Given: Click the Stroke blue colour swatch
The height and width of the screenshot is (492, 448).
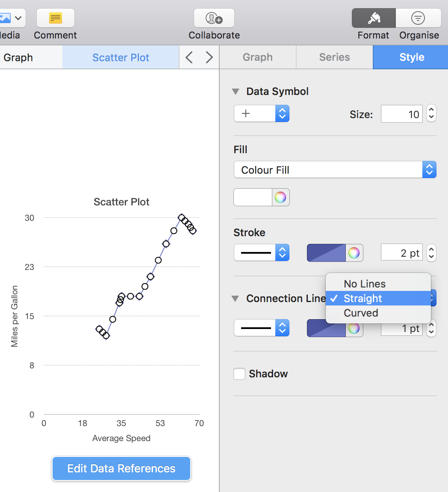Looking at the screenshot, I should pyautogui.click(x=326, y=253).
